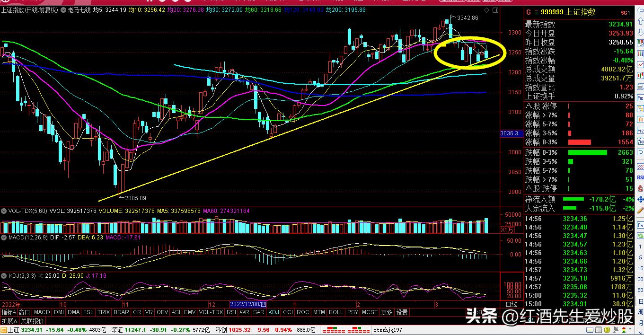Image resolution: width=644 pixels, height=335 pixels.
Task: Open the 设置 settings button
Action: pyautogui.click(x=402, y=312)
